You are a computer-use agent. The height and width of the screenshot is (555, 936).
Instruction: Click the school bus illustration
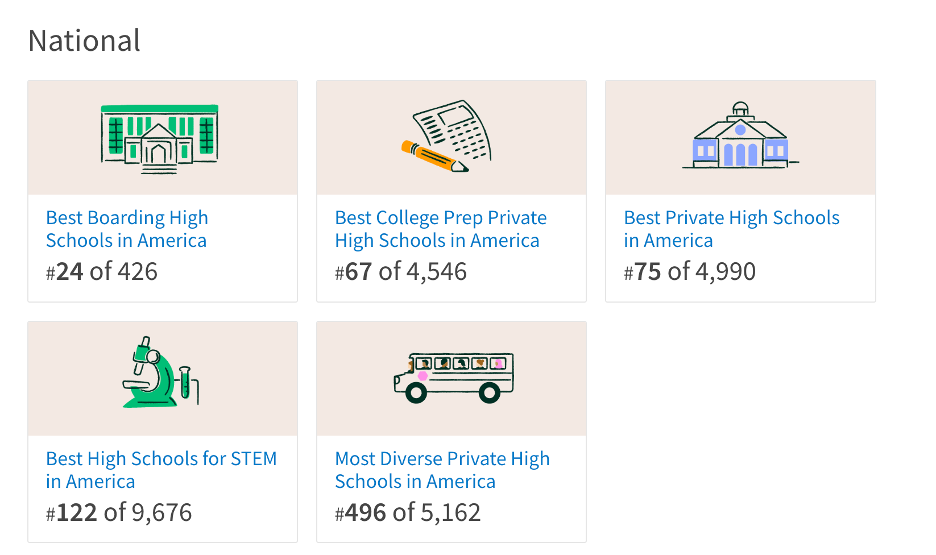click(x=454, y=377)
